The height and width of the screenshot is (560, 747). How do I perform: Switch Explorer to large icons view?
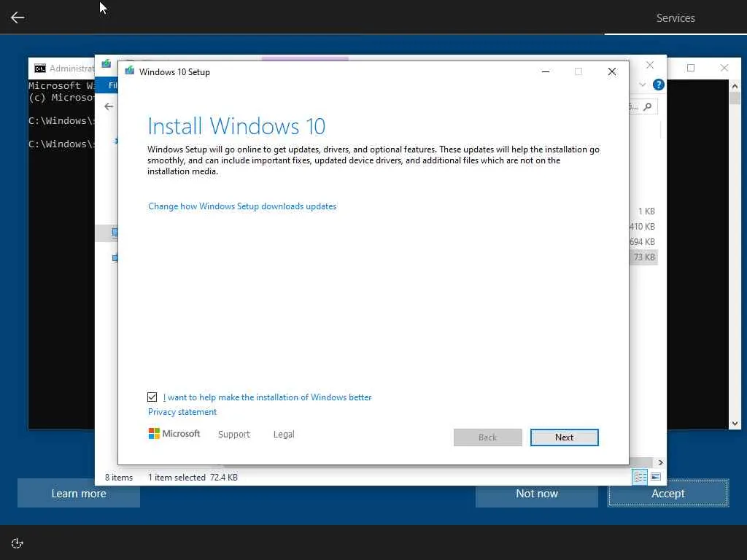point(656,477)
